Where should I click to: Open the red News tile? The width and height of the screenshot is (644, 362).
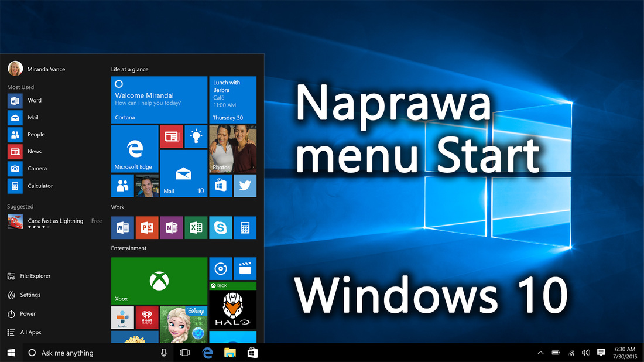pyautogui.click(x=172, y=136)
